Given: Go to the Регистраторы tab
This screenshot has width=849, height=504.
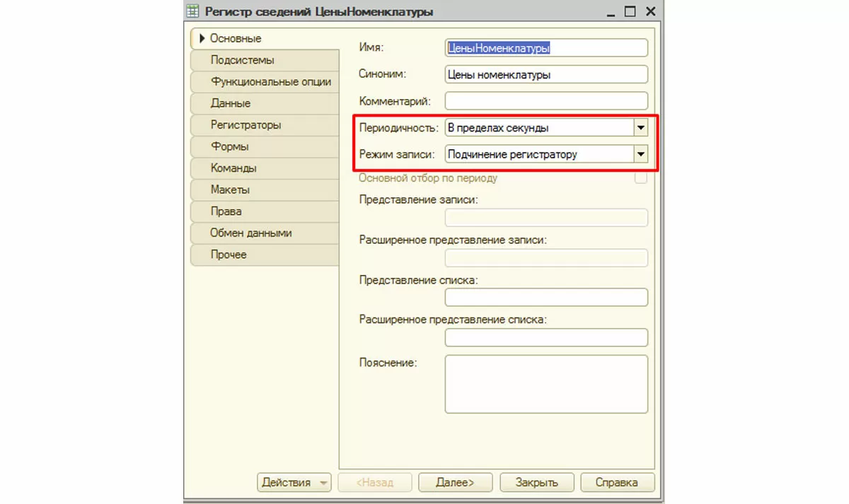Looking at the screenshot, I should coord(246,124).
